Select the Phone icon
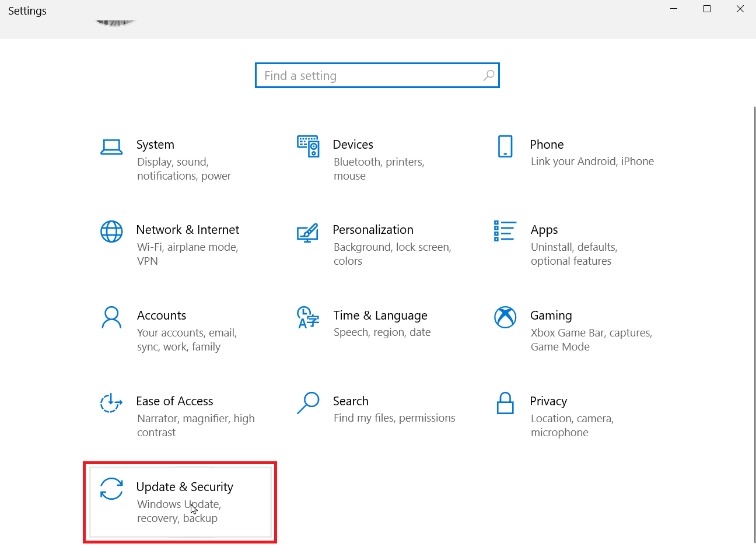This screenshot has height=554, width=756. (505, 146)
